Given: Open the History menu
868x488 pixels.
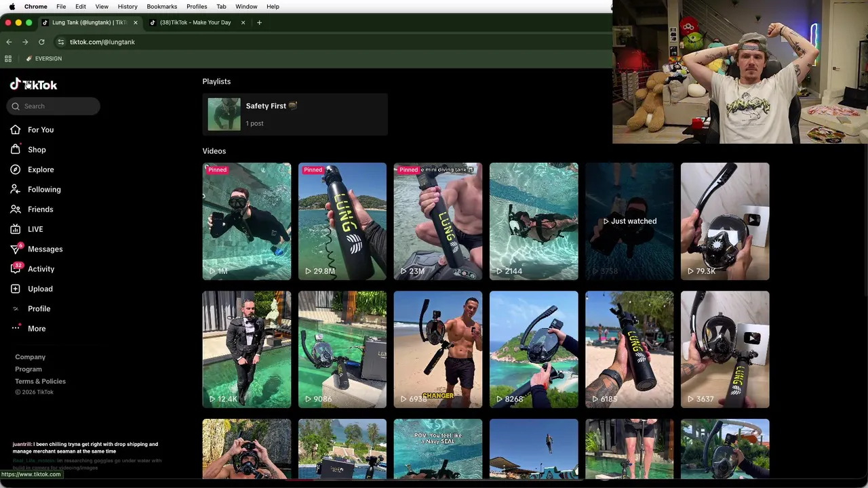Looking at the screenshot, I should coord(127,6).
